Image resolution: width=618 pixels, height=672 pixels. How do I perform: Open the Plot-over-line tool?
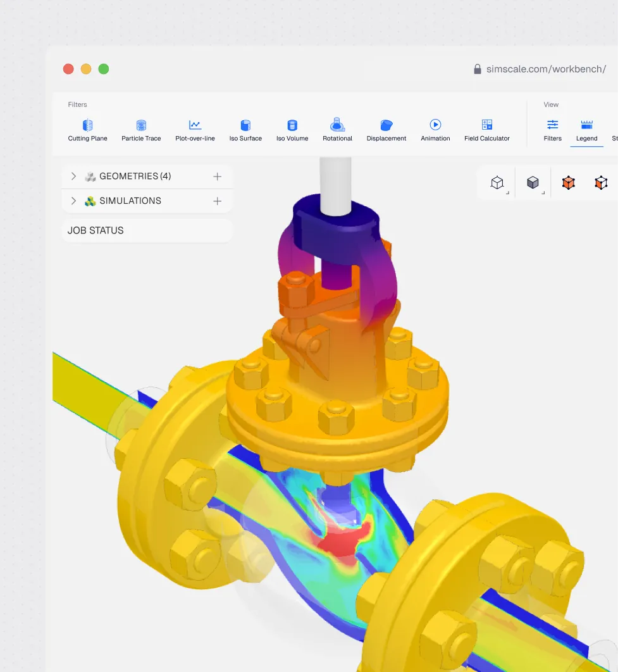click(x=195, y=130)
